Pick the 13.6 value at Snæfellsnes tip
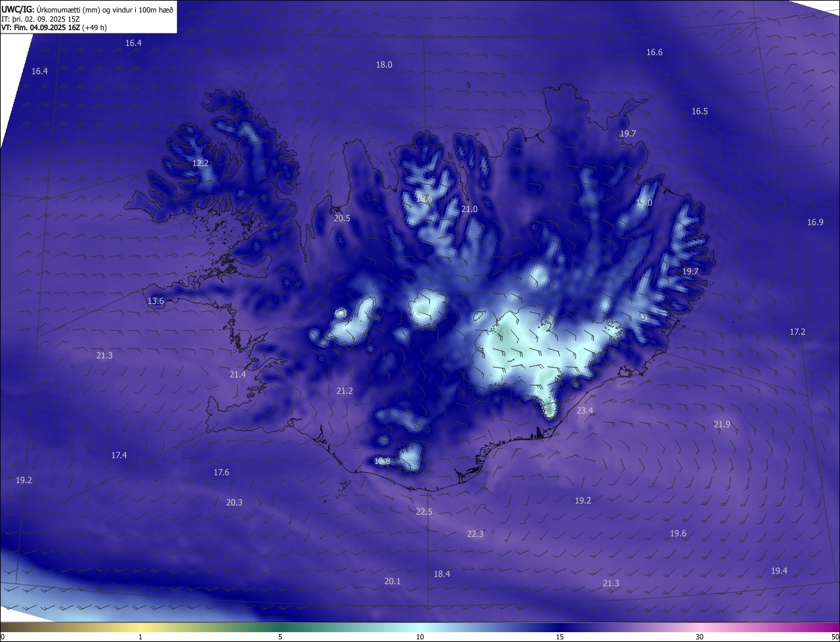The height and width of the screenshot is (642, 840). 156,301
